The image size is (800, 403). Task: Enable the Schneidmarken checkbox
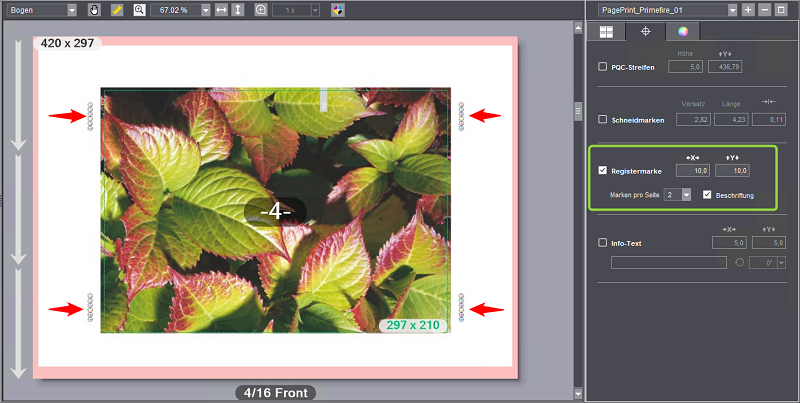[603, 119]
